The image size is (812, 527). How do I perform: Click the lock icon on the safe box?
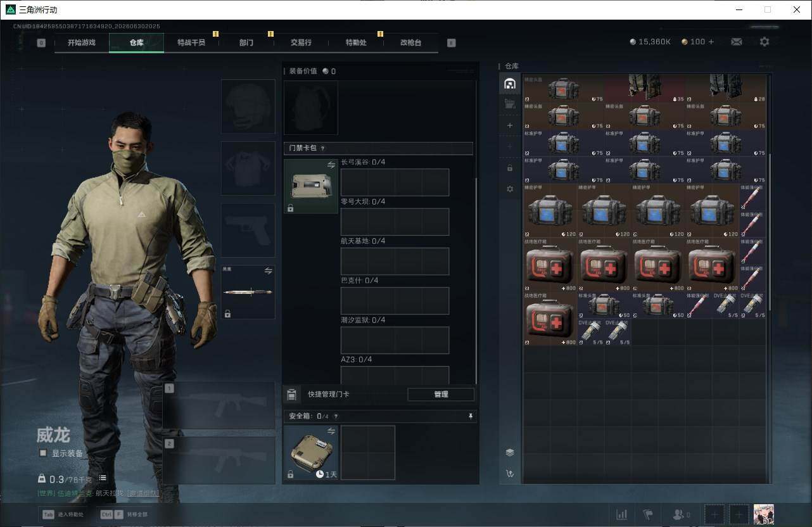tap(290, 474)
